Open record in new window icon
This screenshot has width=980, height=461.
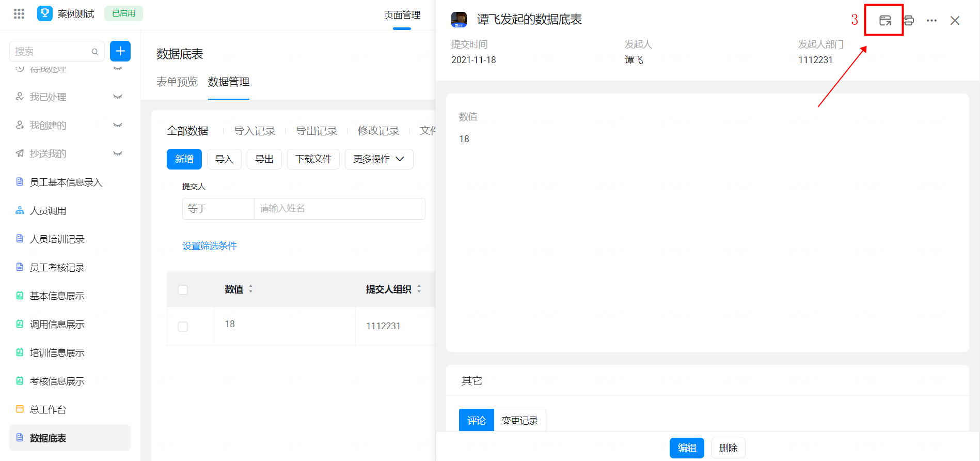[x=884, y=21]
